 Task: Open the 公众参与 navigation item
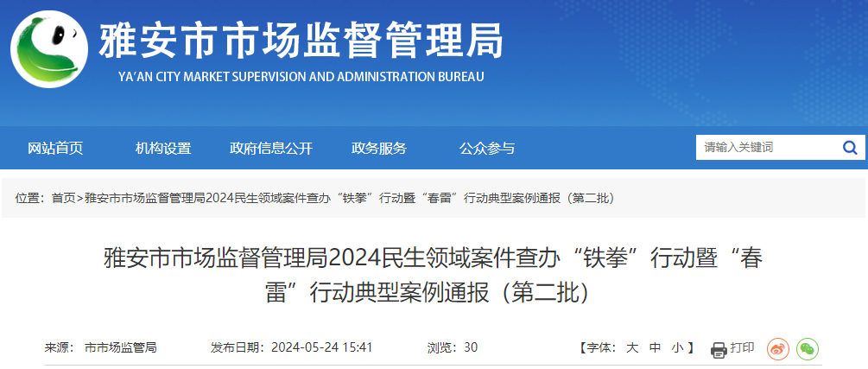pos(487,148)
